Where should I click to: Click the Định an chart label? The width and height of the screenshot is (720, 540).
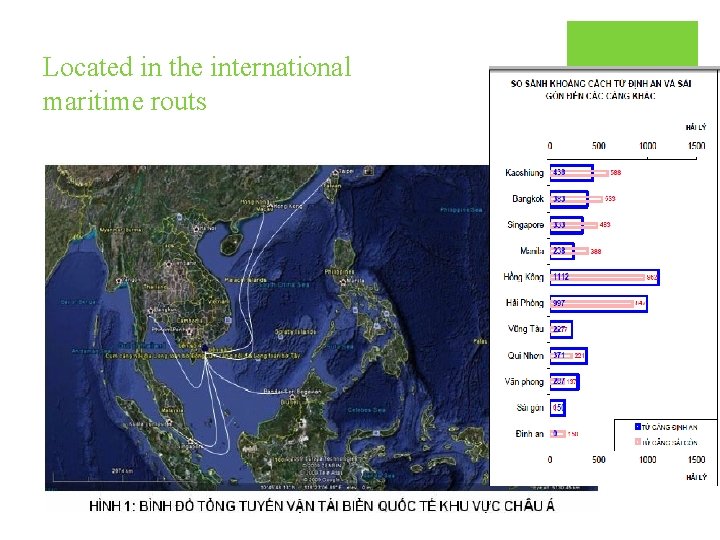[529, 433]
